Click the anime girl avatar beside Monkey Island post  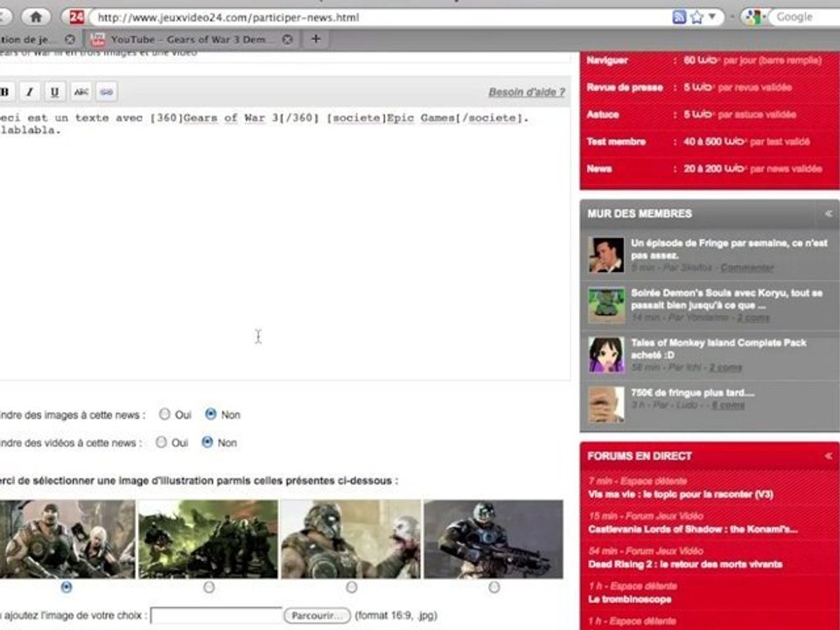606,354
